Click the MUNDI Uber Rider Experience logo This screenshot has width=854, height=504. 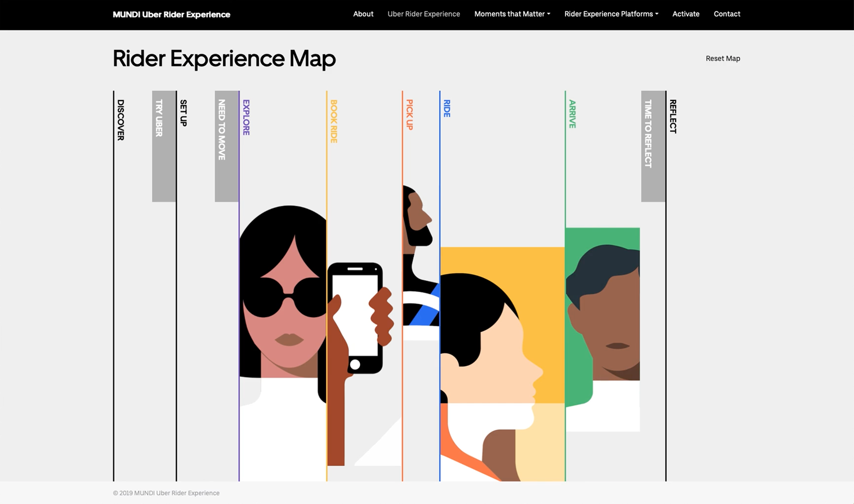tap(171, 14)
